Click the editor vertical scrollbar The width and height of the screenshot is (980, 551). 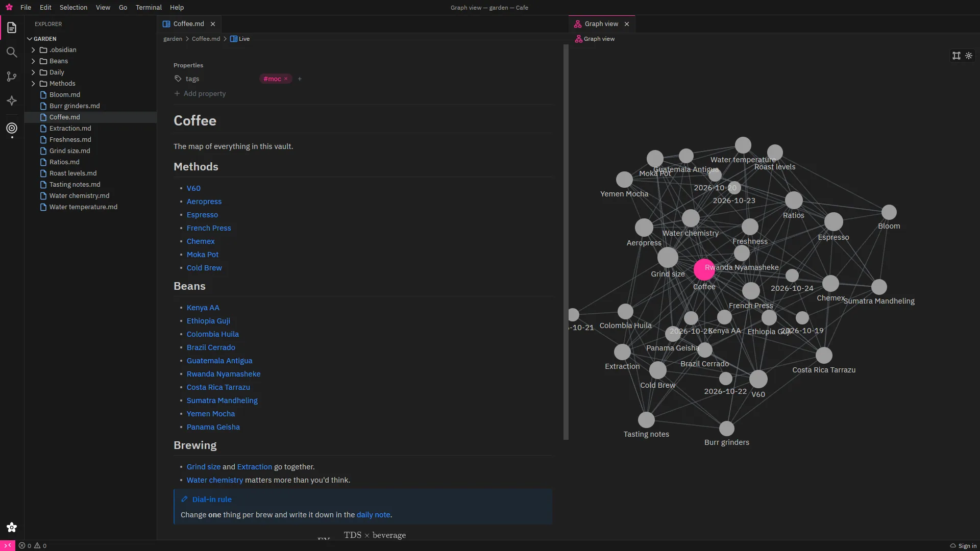click(566, 242)
